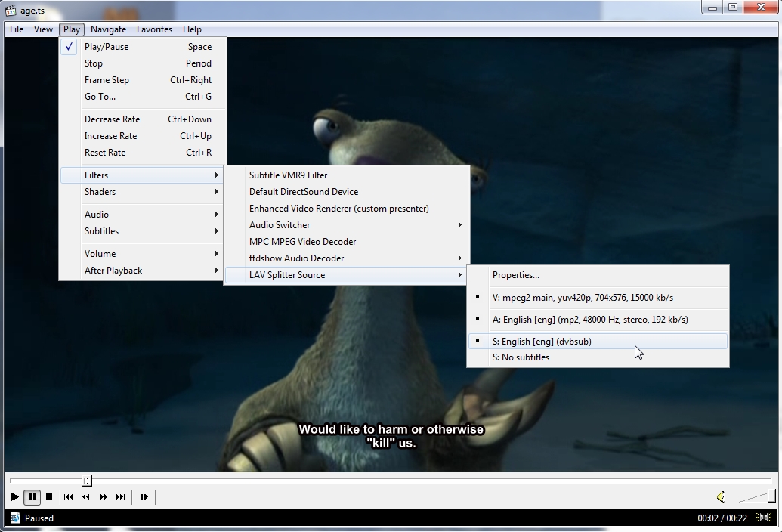The image size is (782, 532).
Task: Click the file info icon beside Paused
Action: (x=15, y=518)
